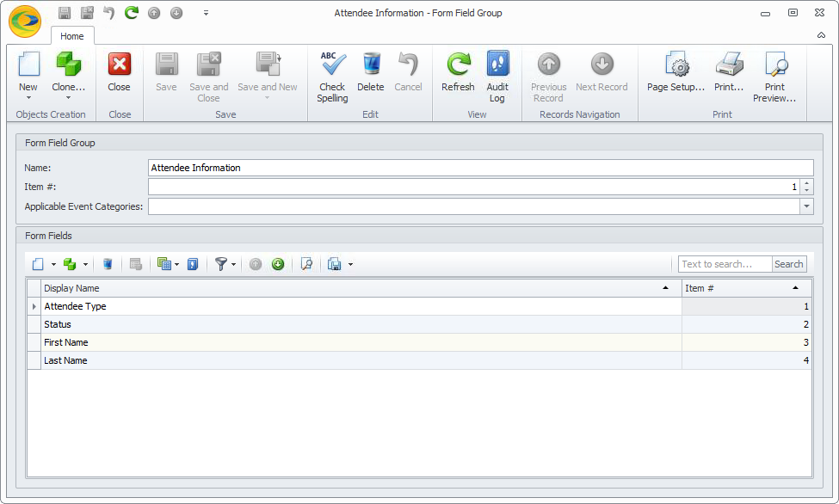Click the quick access green Refresh icon
The height and width of the screenshot is (504, 839).
pos(132,12)
